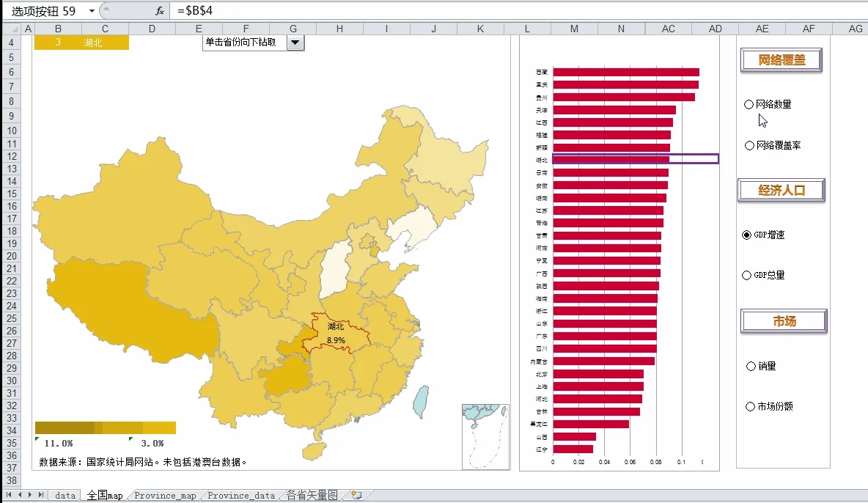
Task: Select column header M
Action: 574,29
